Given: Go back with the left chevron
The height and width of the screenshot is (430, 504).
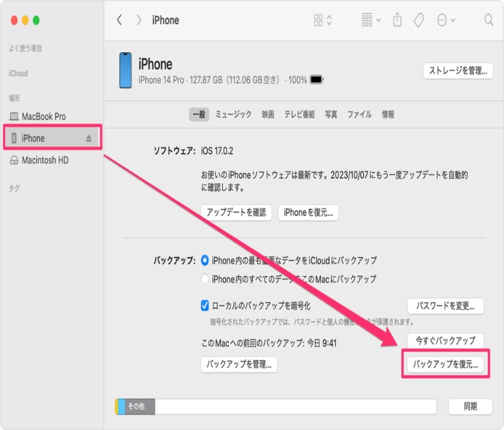Looking at the screenshot, I should click(x=120, y=20).
